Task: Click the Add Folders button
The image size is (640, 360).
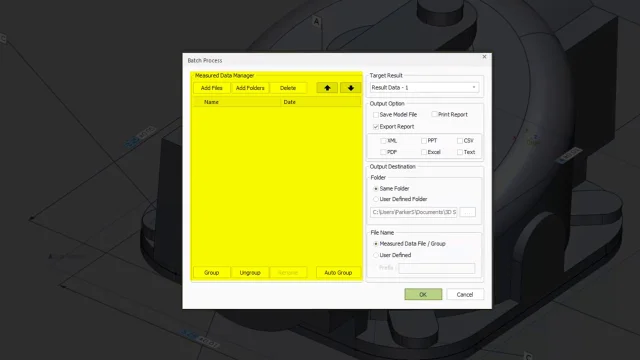Action: [250, 88]
